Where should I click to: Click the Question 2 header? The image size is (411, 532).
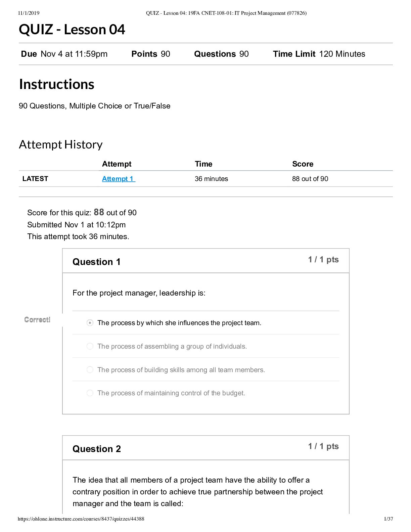97,449
